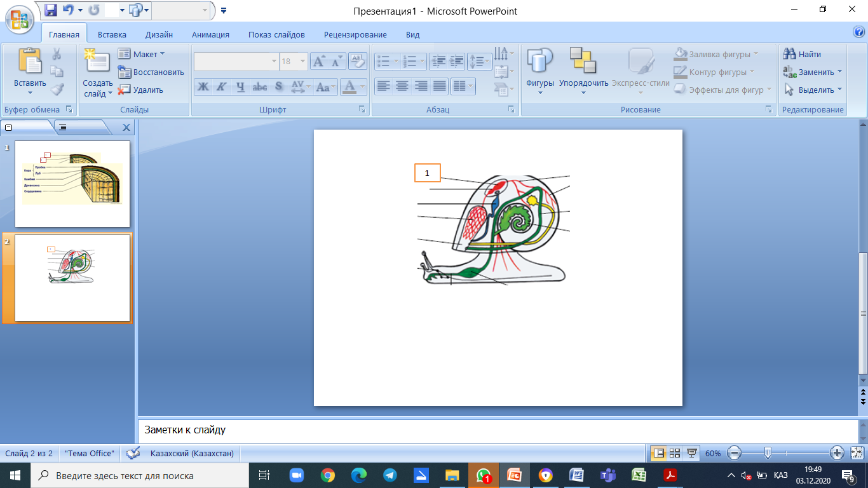Viewport: 868px width, 488px height.
Task: Click the Shapes (Фигуры) gallery icon
Action: (x=539, y=62)
